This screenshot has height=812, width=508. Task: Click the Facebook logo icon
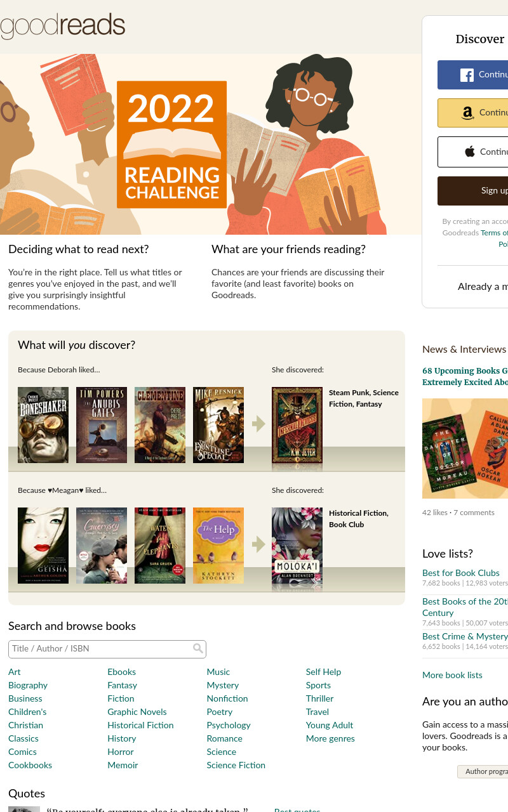[467, 75]
